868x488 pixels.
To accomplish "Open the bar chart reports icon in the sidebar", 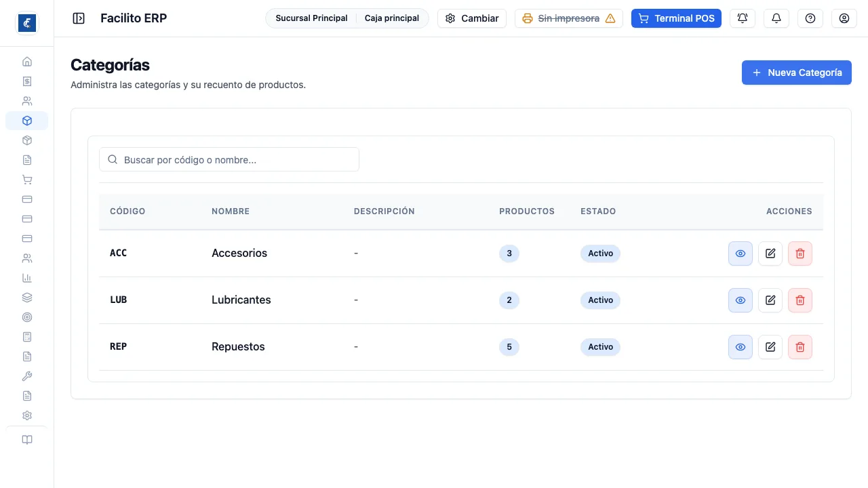I will tap(27, 278).
